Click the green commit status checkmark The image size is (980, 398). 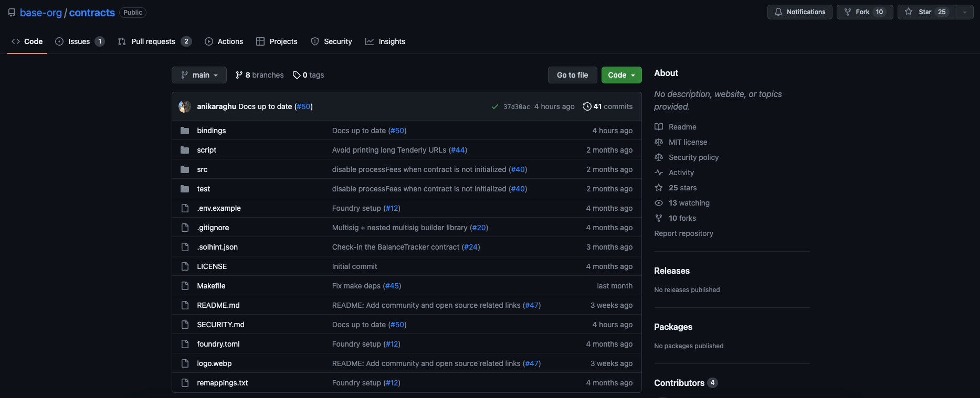click(494, 106)
